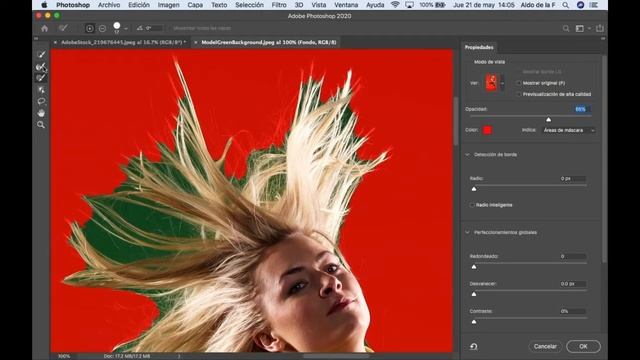
Task: Open the brush size picker dropdown
Action: pos(126,28)
